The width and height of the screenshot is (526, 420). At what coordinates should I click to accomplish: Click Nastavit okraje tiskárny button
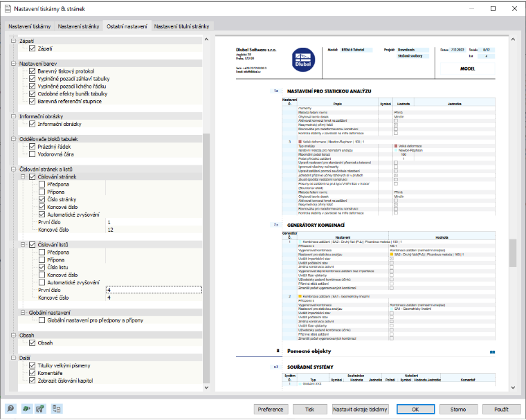(x=360, y=409)
